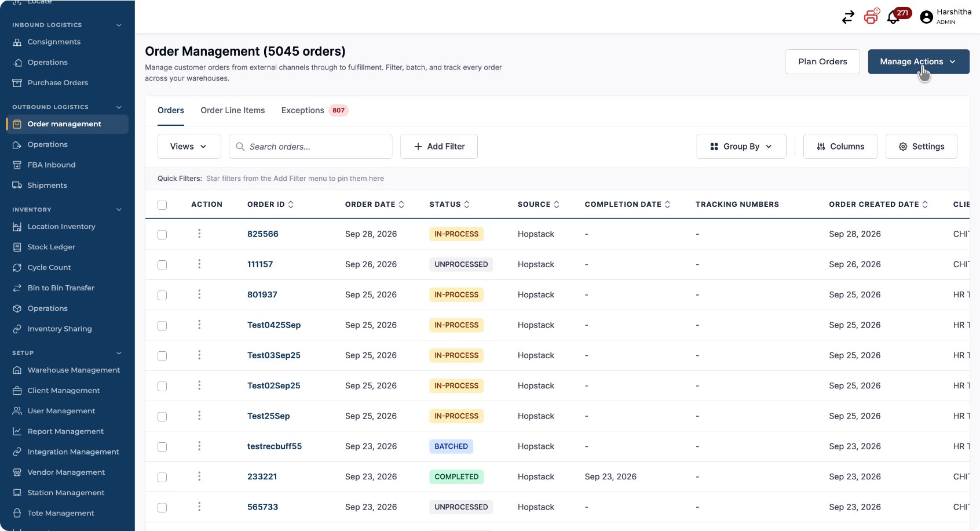Sort by Order Date column arrows
Viewport: 980px width, 531px height.
401,204
